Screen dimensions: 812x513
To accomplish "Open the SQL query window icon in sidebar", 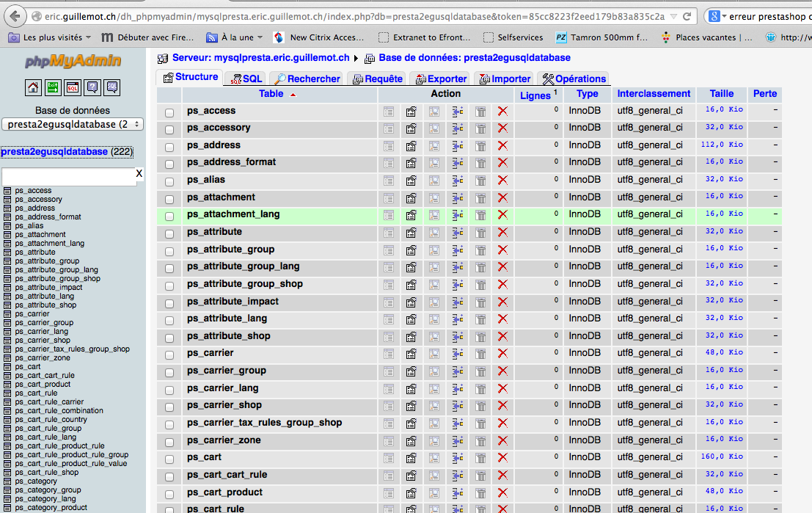I will (x=73, y=87).
